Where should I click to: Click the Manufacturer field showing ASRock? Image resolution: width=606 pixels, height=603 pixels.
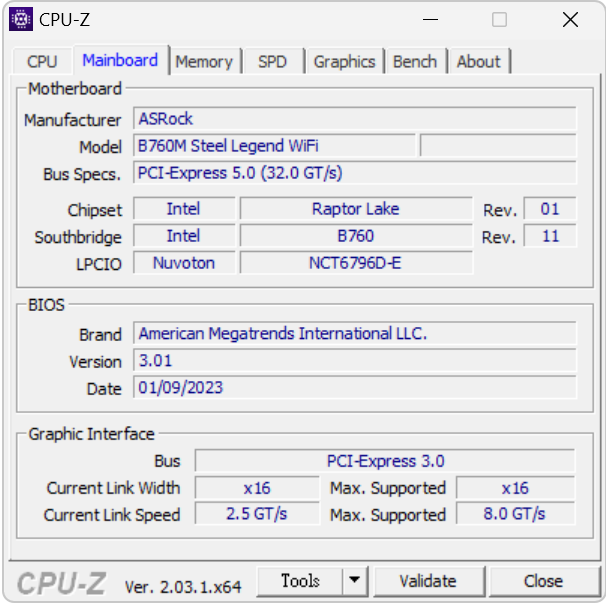[x=354, y=119]
